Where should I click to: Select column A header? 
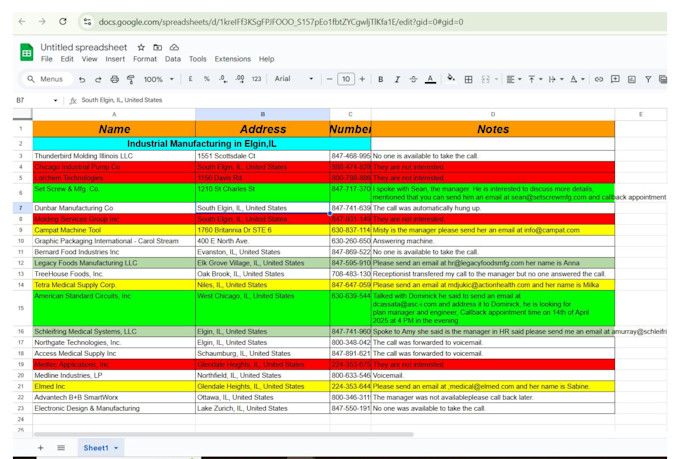pyautogui.click(x=114, y=114)
